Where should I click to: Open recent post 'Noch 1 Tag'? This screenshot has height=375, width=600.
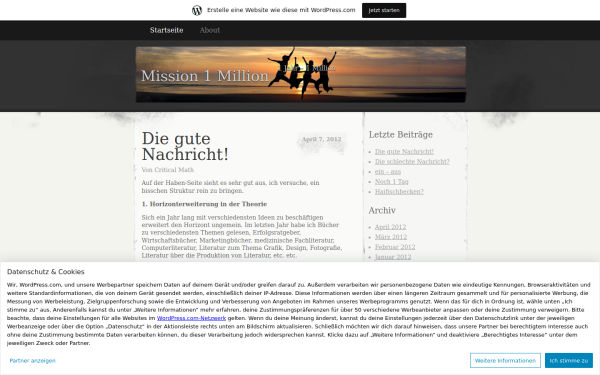pyautogui.click(x=391, y=181)
